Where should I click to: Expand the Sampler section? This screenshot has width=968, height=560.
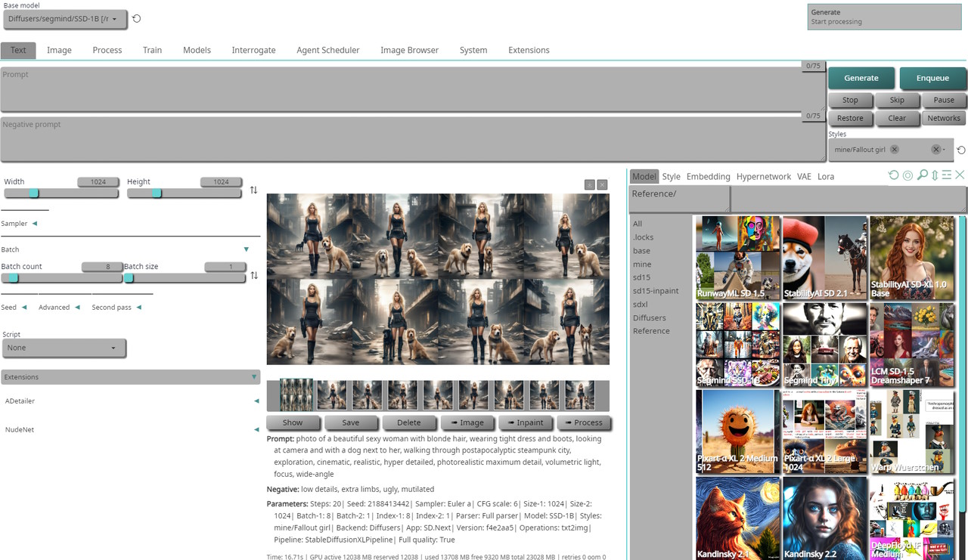tap(35, 224)
